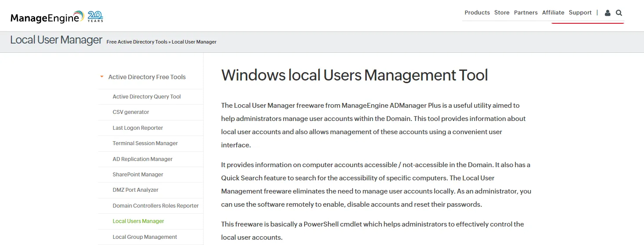Open the Store menu item
644x245 pixels.
(x=502, y=13)
